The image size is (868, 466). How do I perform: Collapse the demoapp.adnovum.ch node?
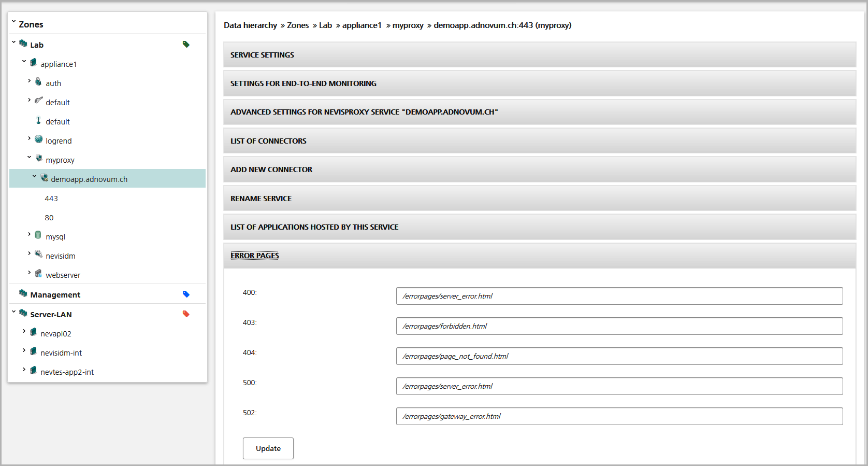point(35,176)
